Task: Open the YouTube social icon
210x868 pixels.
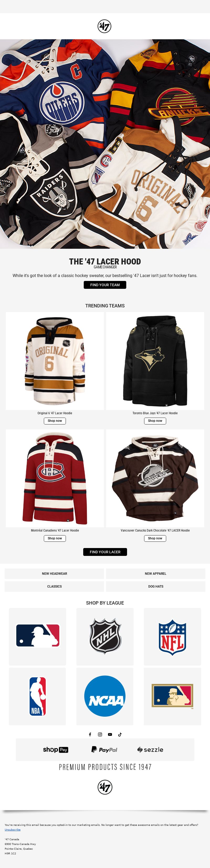Action: (x=110, y=734)
